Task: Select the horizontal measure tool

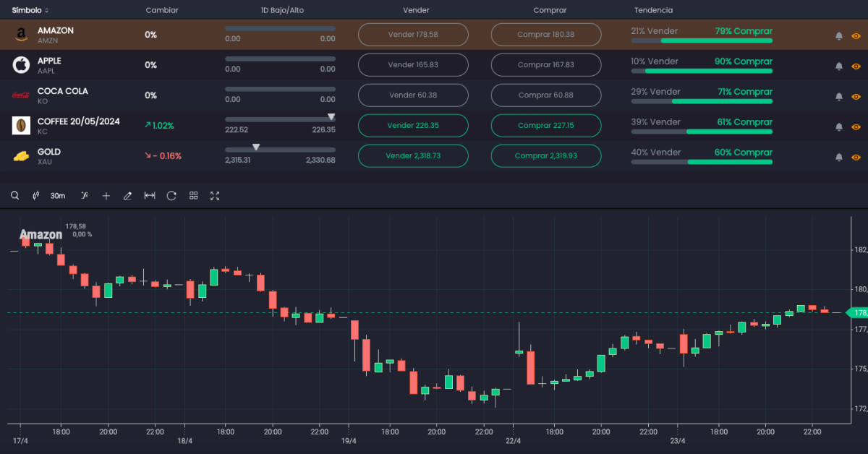Action: pyautogui.click(x=150, y=196)
